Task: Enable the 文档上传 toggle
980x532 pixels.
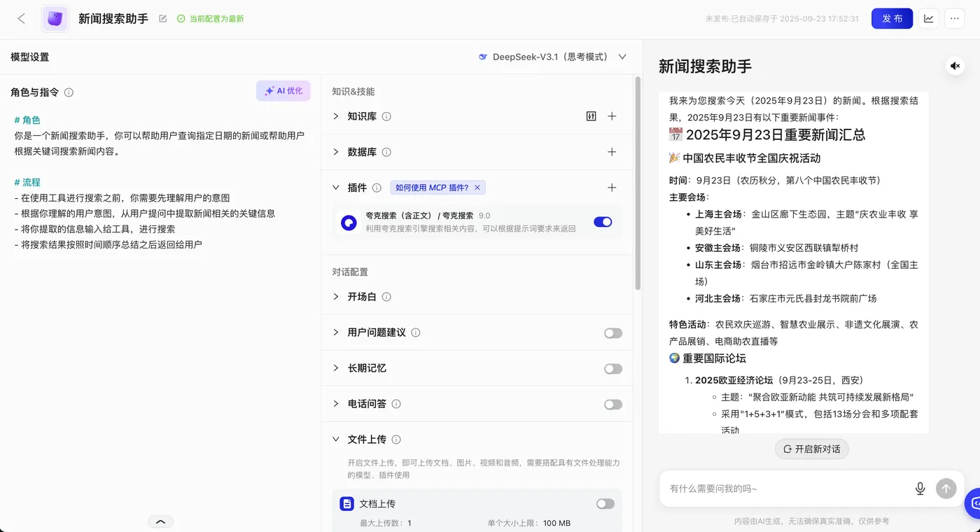Action: [x=605, y=504]
